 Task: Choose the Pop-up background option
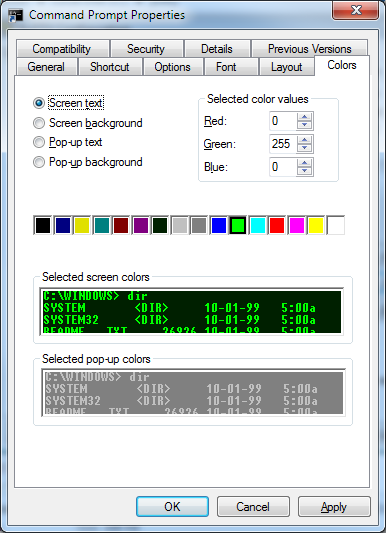(x=39, y=162)
